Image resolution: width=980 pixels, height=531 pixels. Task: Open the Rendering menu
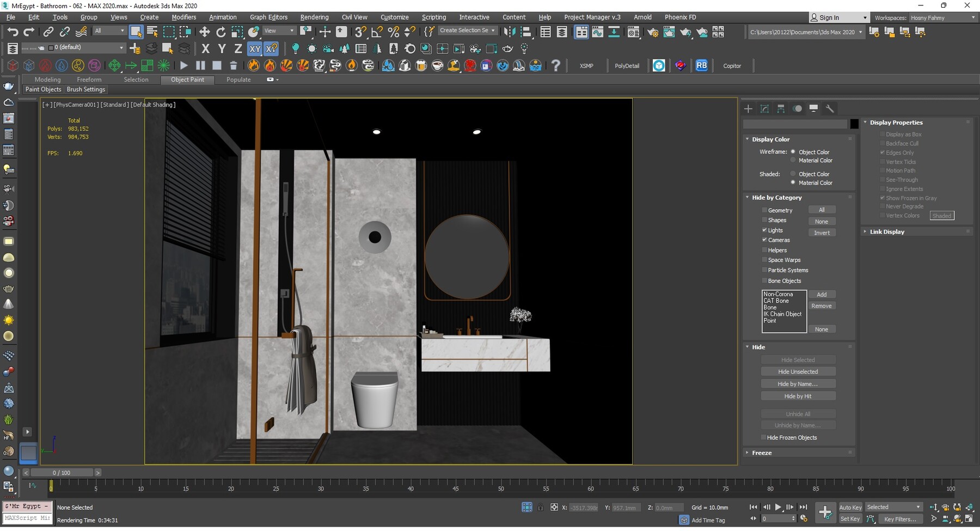point(314,17)
